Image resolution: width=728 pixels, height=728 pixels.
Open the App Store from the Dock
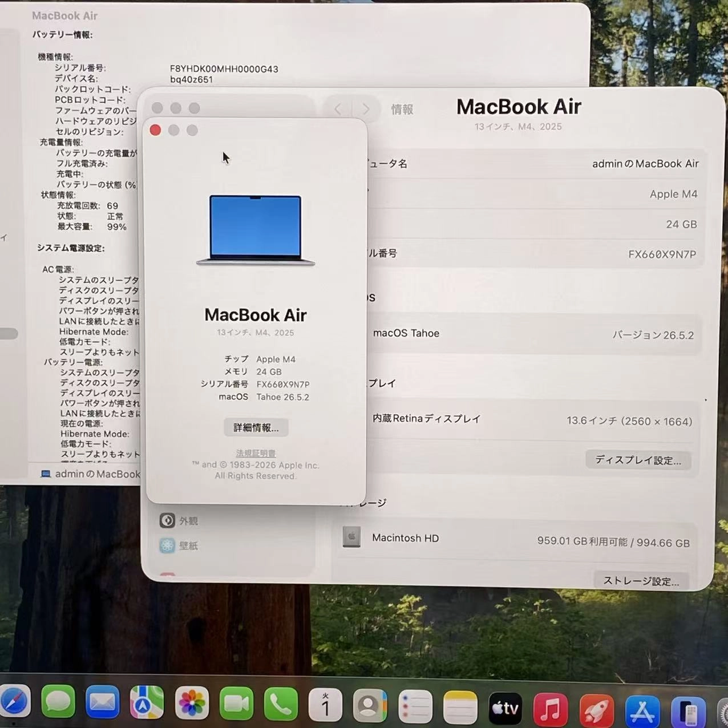pos(642,711)
